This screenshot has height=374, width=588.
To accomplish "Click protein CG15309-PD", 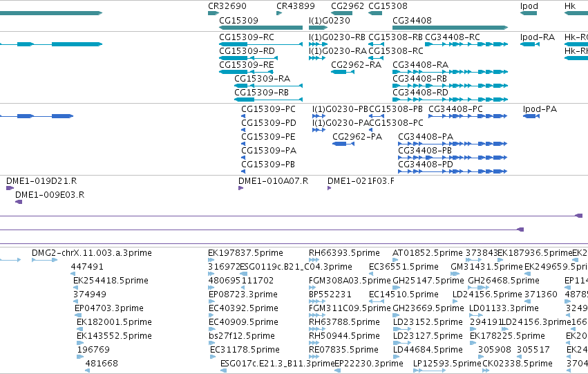I will pos(269,123).
